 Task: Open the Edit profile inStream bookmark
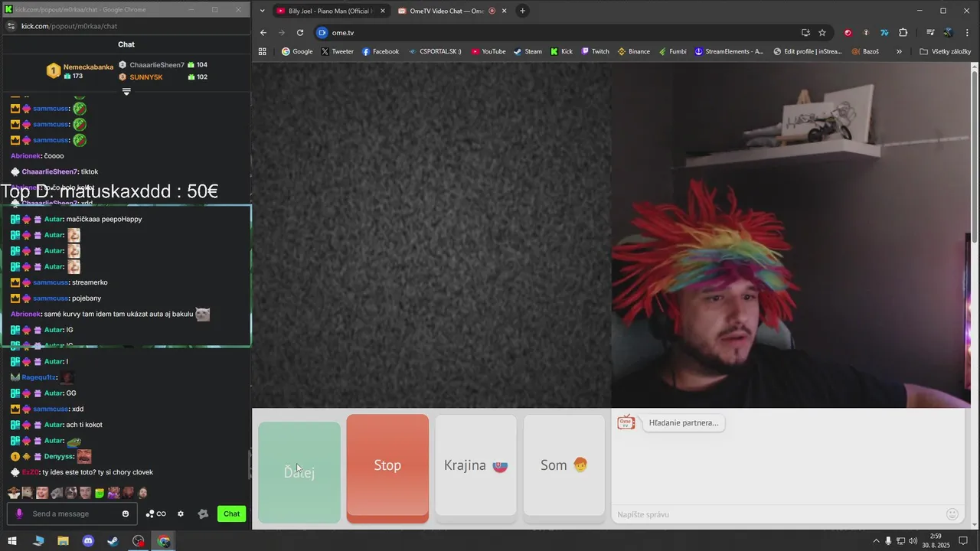(808, 51)
